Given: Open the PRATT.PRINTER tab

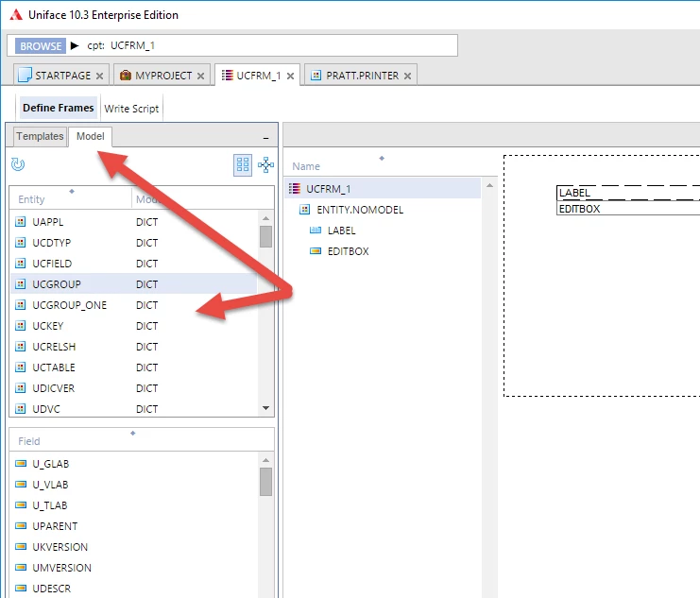Looking at the screenshot, I should pyautogui.click(x=361, y=75).
